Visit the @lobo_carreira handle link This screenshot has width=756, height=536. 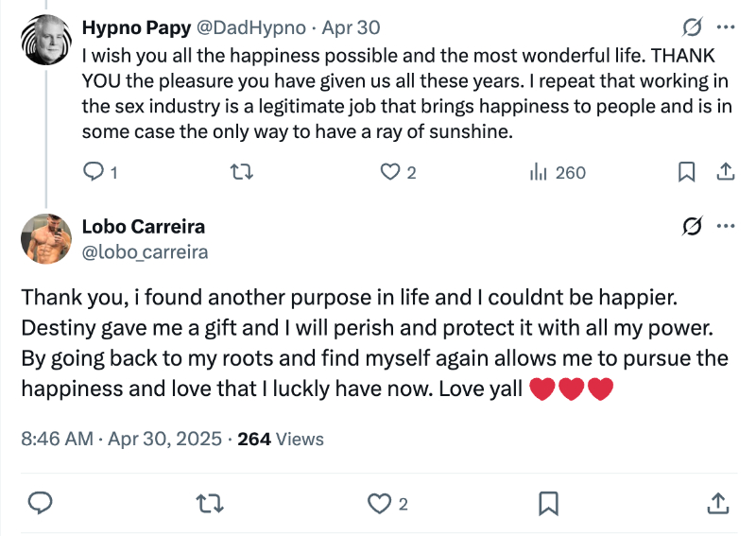(x=145, y=251)
